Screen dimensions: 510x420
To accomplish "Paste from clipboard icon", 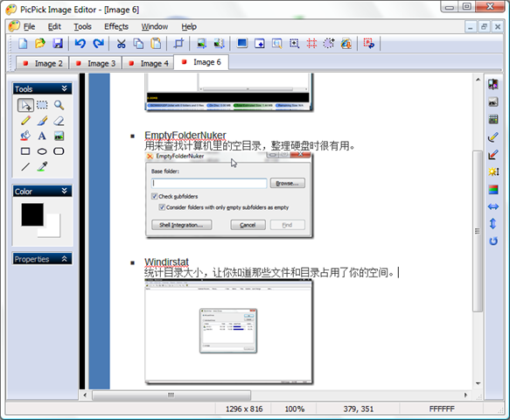I will (156, 43).
